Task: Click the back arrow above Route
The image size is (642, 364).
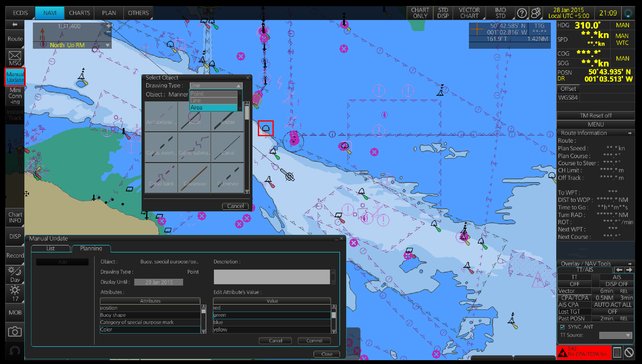Action: tap(15, 25)
